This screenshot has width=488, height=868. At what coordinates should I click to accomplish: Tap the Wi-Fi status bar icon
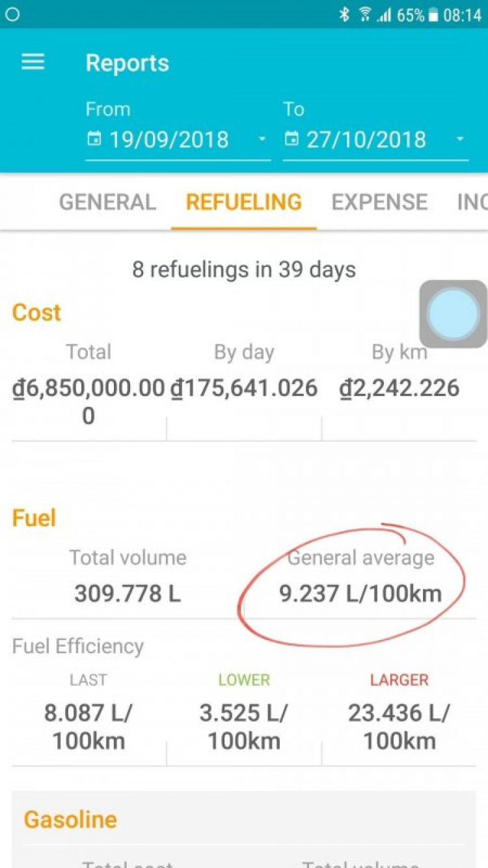point(365,15)
